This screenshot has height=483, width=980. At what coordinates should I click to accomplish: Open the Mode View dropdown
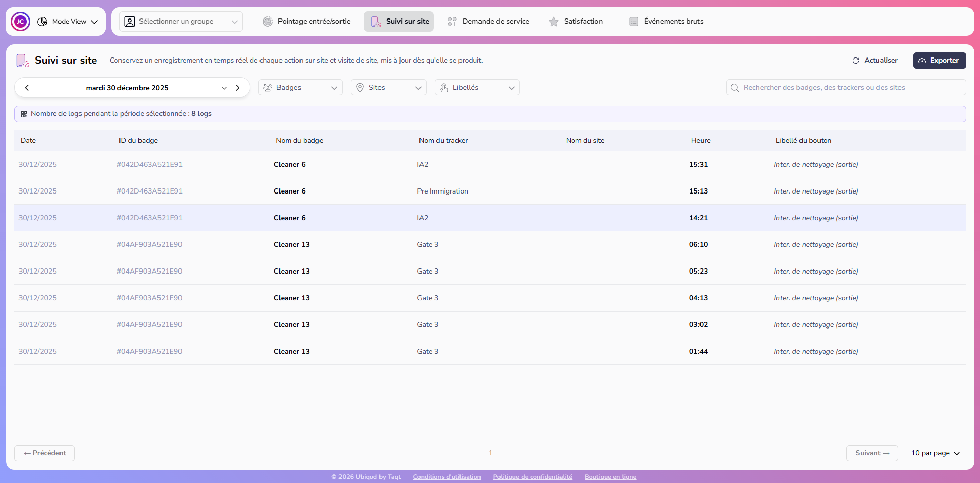pos(69,22)
